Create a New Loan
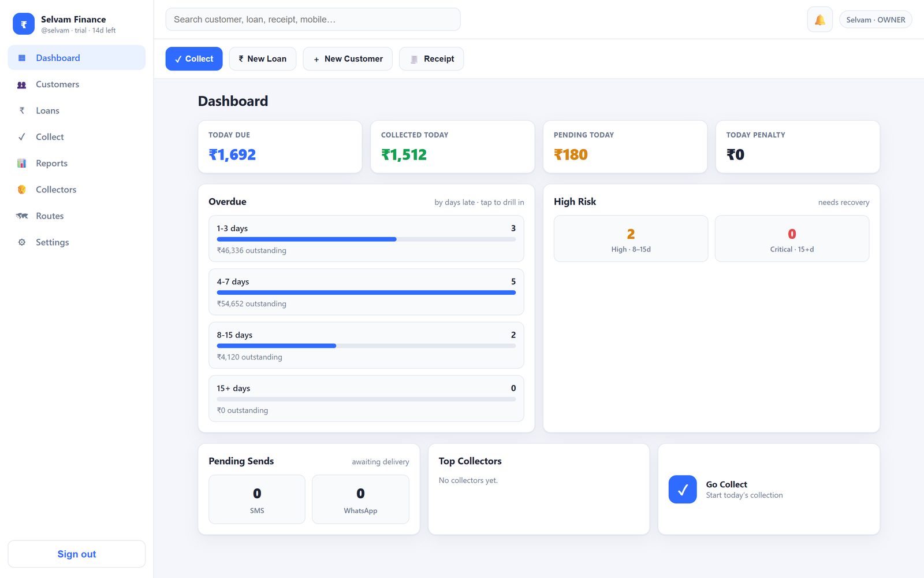The image size is (924, 578). point(263,59)
